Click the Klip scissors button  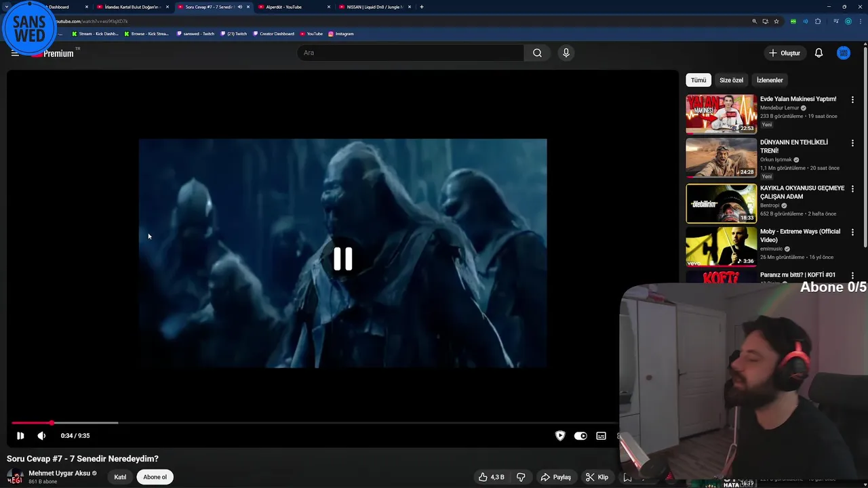pyautogui.click(x=597, y=477)
